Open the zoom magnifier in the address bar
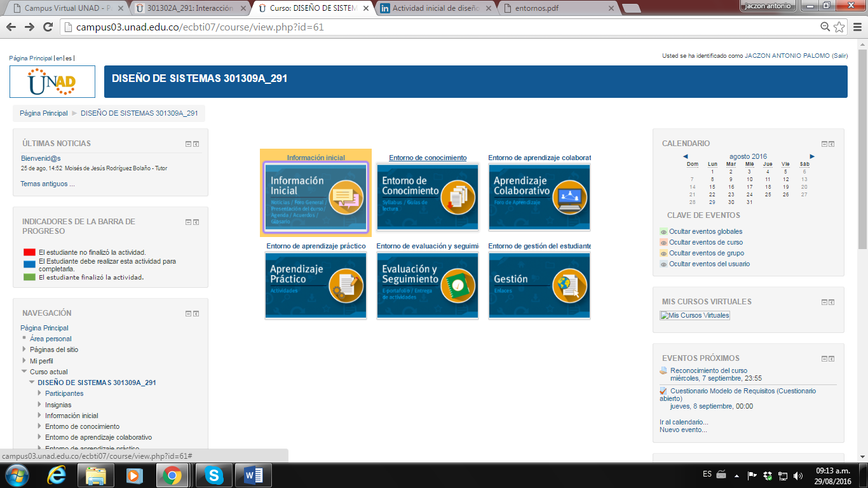The height and width of the screenshot is (488, 868). click(825, 27)
